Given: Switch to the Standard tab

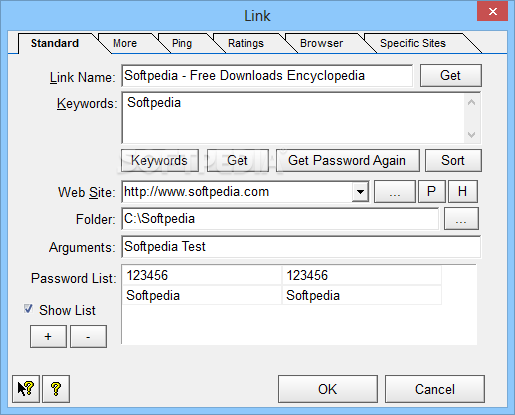Looking at the screenshot, I should point(55,43).
